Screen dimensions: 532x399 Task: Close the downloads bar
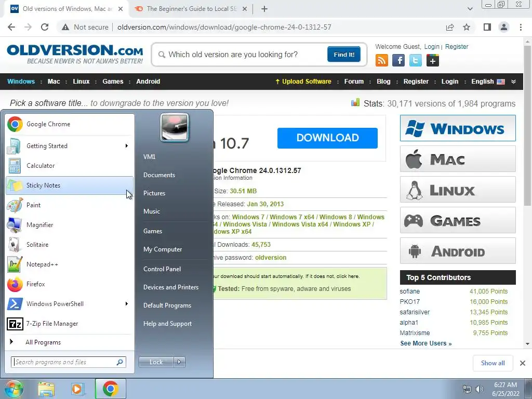[523, 363]
